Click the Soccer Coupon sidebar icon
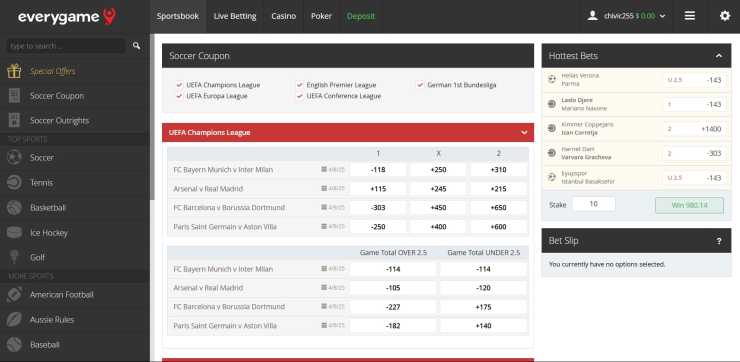The height and width of the screenshot is (362, 740). pos(14,96)
